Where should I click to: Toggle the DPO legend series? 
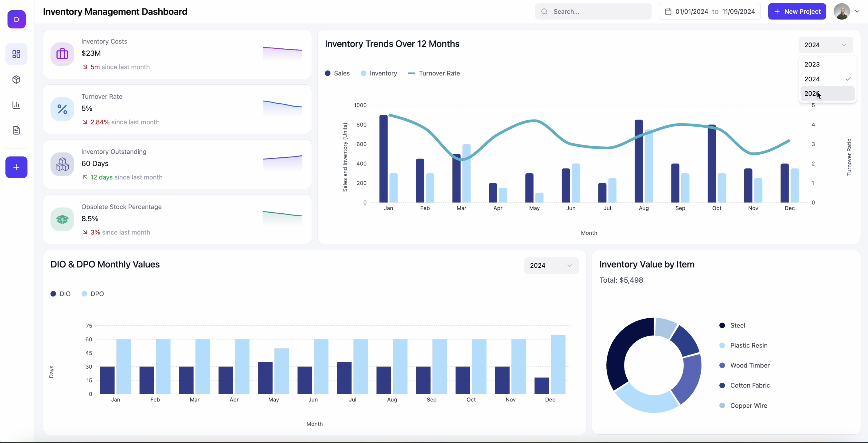(93, 294)
